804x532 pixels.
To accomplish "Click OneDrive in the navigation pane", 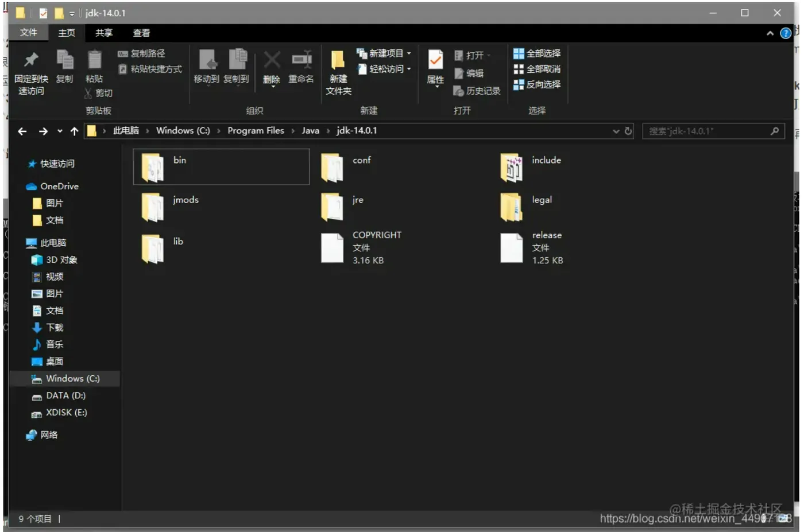I will click(52, 186).
